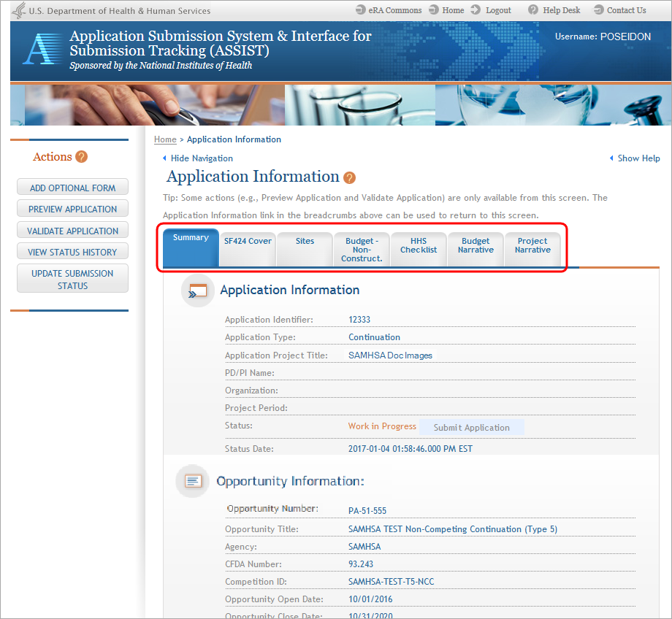Click the Organization label
This screenshot has width=672, height=619.
(251, 391)
